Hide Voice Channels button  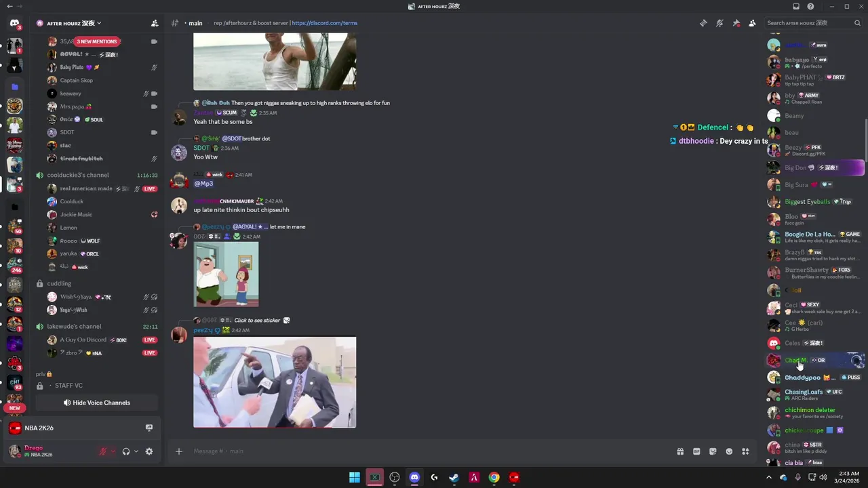pyautogui.click(x=97, y=403)
